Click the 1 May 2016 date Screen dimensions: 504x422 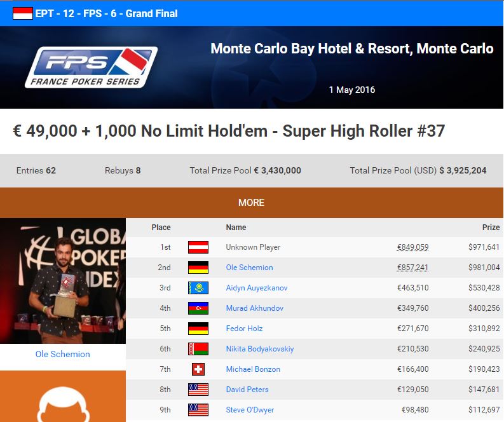pos(352,90)
